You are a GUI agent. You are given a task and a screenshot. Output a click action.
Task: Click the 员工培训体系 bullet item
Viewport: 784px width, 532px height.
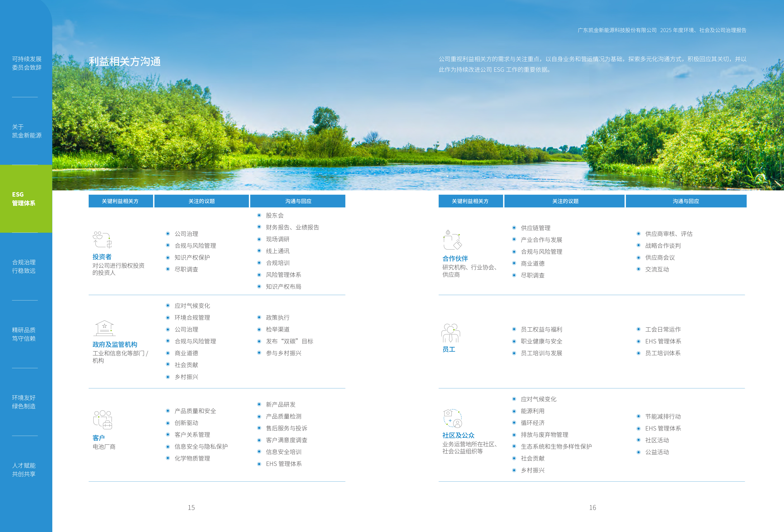point(663,353)
